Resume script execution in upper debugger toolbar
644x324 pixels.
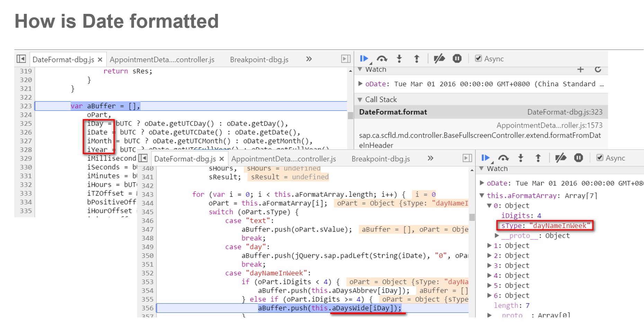point(364,59)
